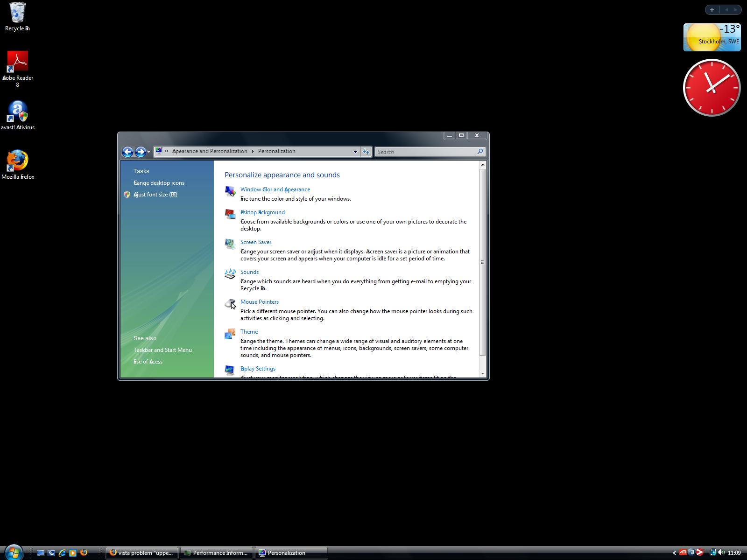Screen dimensions: 747x560
Task: Click the Desktop Background icon
Action: (x=230, y=214)
